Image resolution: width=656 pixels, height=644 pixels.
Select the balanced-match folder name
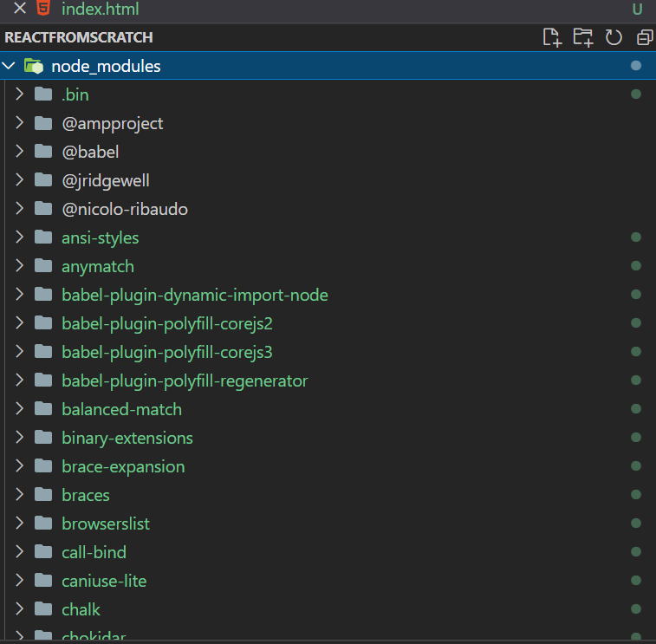coord(121,409)
